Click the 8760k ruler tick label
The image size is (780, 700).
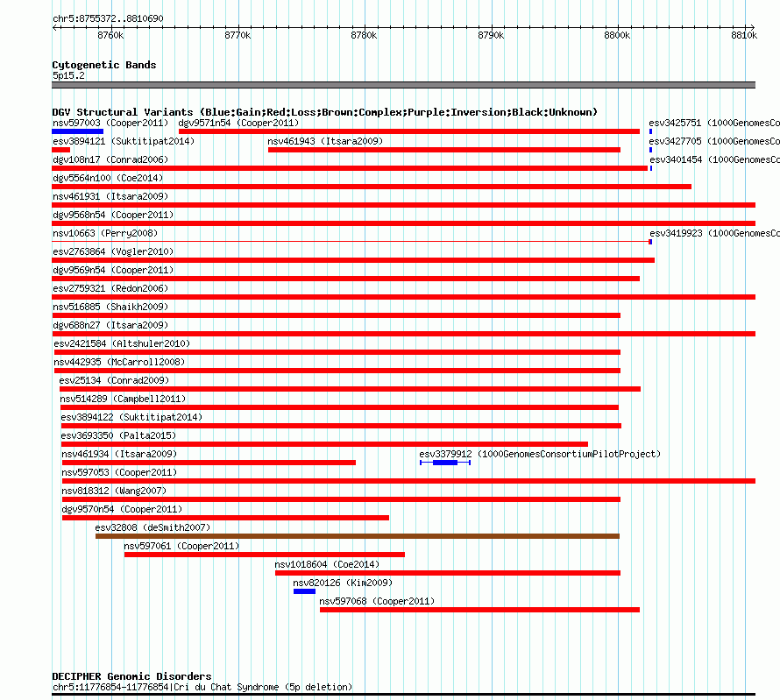(110, 35)
